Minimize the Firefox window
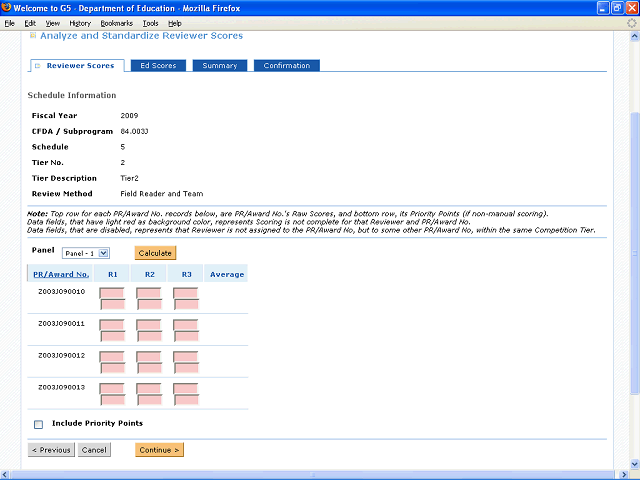Viewport: 640px width, 480px height. (x=603, y=8)
